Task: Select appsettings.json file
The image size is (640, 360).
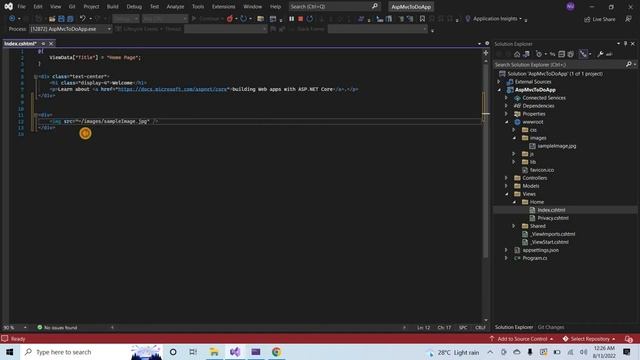Action: [540, 250]
